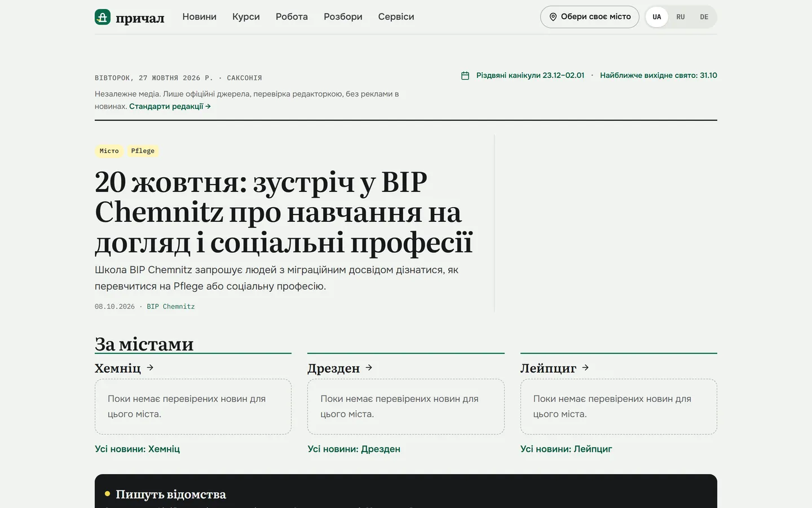
Task: Open the Дрезден city heading
Action: click(333, 368)
